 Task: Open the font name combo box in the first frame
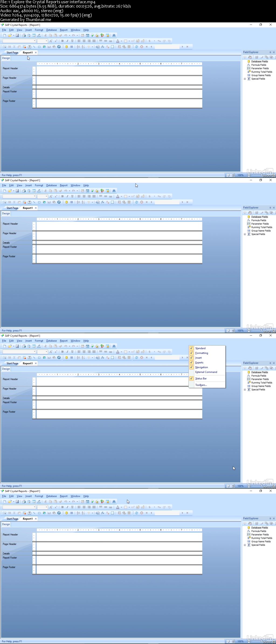(x=19, y=41)
